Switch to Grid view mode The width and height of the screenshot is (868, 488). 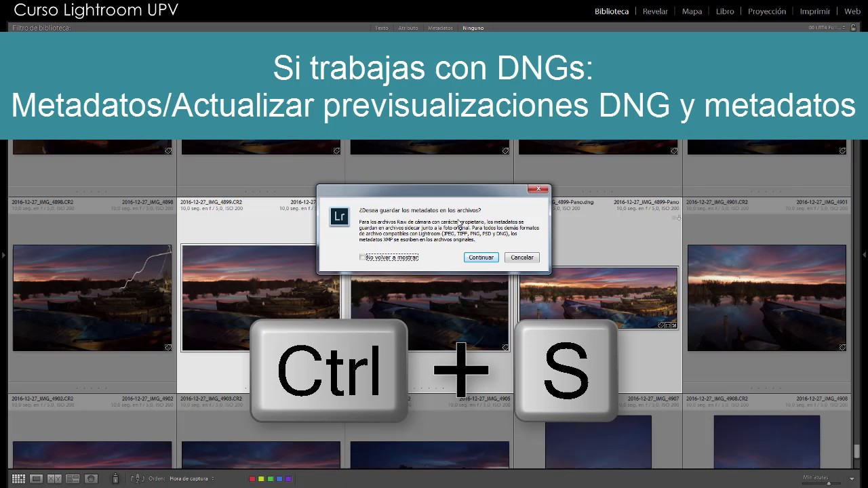pyautogui.click(x=18, y=479)
